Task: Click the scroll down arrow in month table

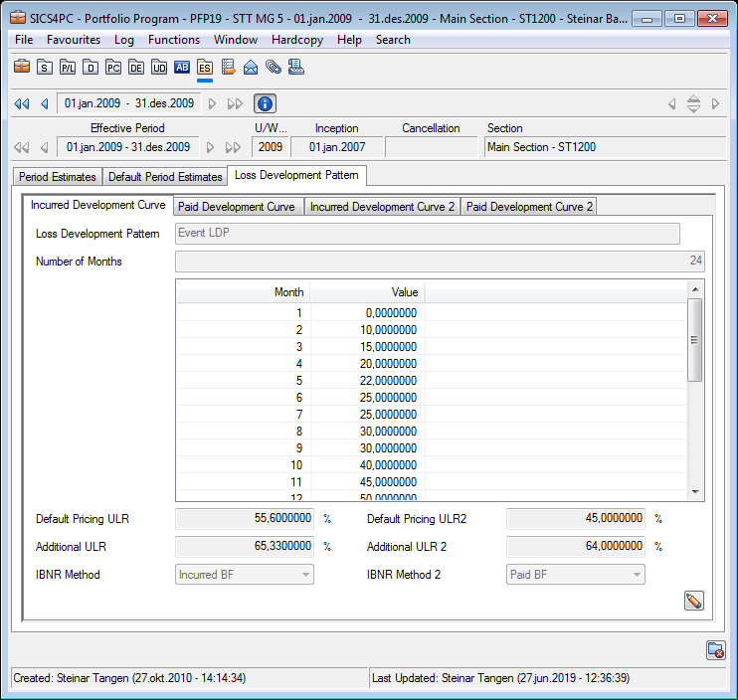Action: click(695, 492)
